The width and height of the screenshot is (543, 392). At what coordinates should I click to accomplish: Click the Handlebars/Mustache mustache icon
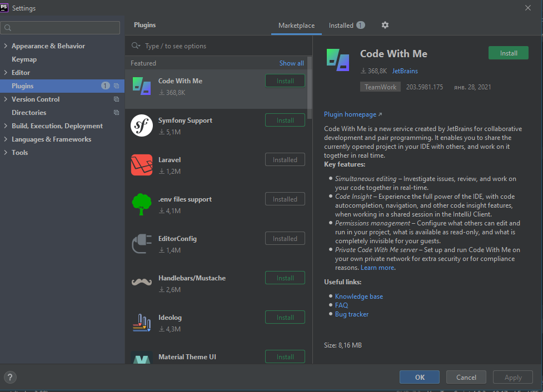point(142,282)
